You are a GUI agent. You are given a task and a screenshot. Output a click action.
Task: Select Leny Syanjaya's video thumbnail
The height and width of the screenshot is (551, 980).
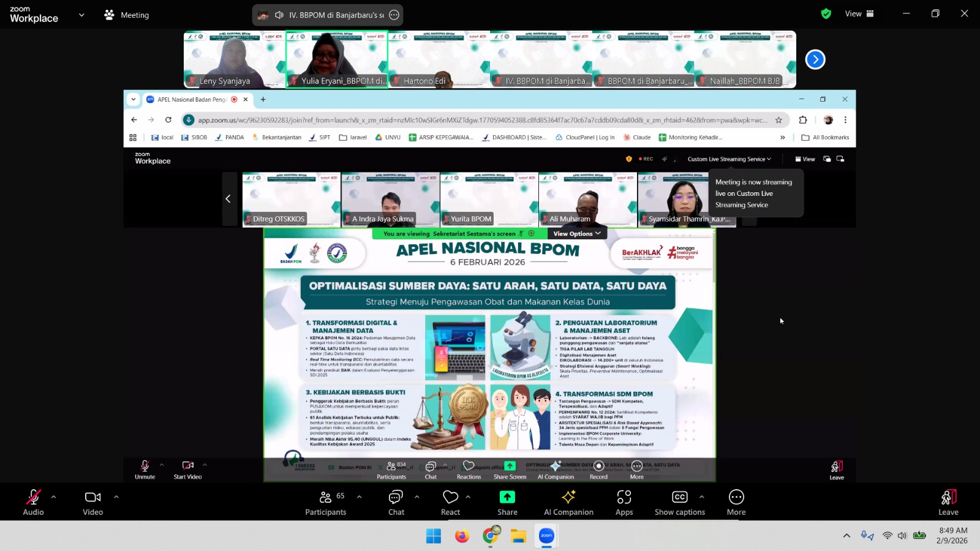[x=234, y=59]
